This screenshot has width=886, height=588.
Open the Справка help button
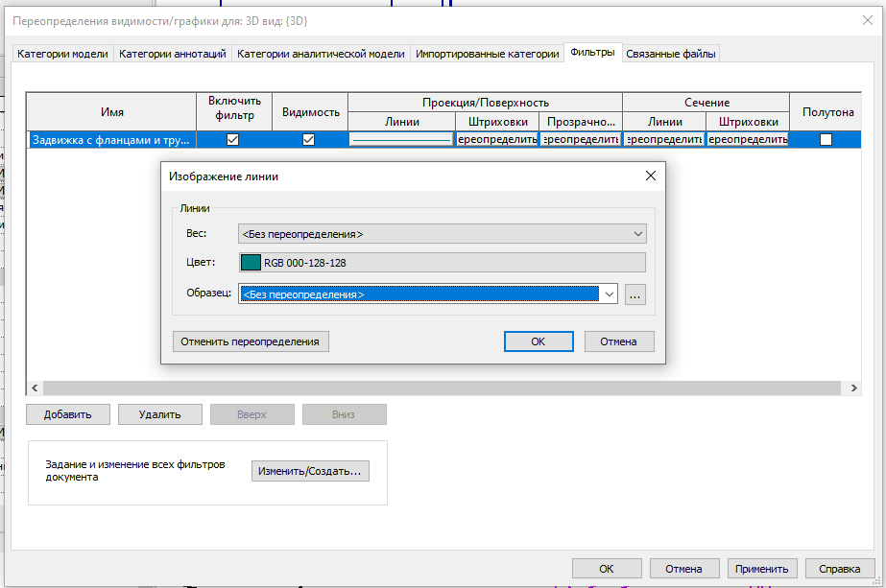839,568
